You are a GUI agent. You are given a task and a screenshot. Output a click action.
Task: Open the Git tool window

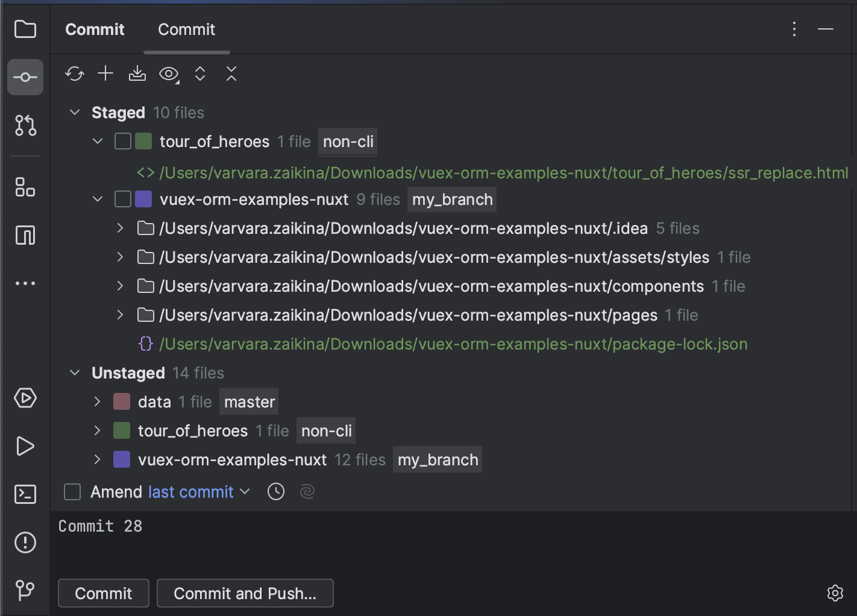click(x=25, y=590)
